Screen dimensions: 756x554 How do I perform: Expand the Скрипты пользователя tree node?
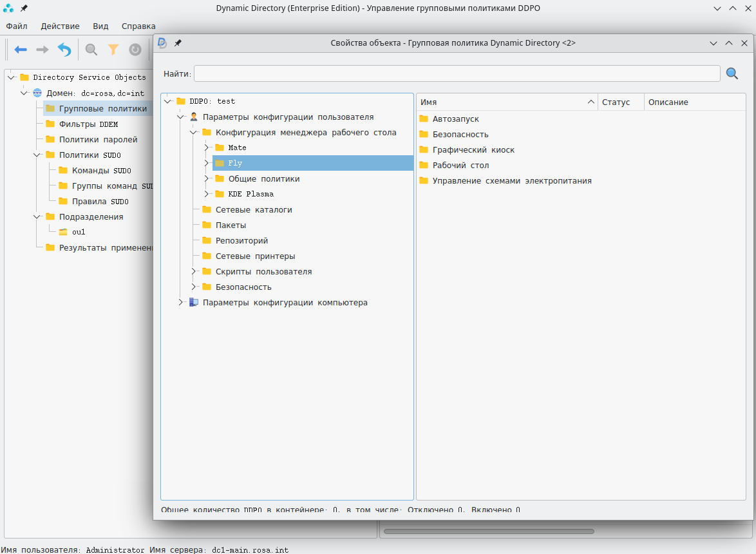[x=194, y=272]
